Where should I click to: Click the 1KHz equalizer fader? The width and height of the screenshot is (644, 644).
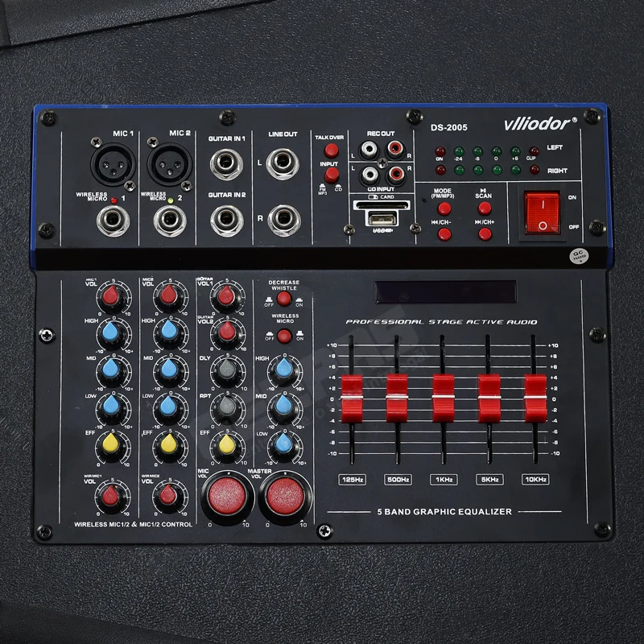tap(444, 398)
